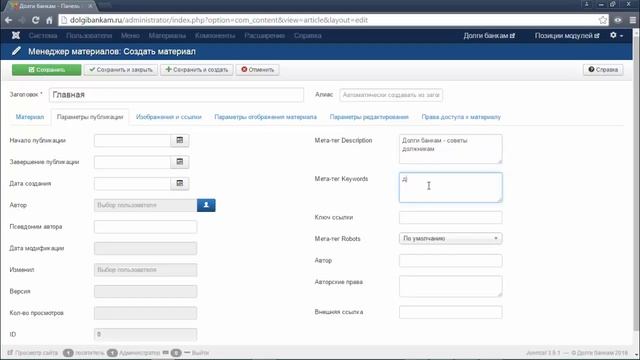This screenshot has width=640, height=360.
Task: Click the select user icon for Автор
Action: pos(206,205)
